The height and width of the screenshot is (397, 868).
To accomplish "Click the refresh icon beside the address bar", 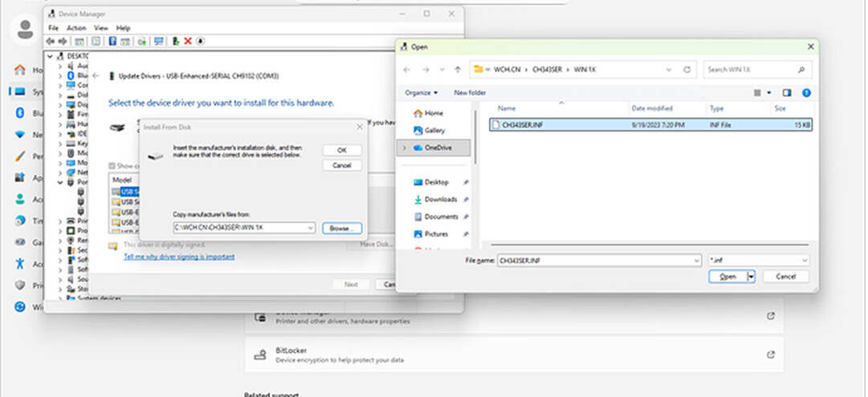I will [x=689, y=70].
